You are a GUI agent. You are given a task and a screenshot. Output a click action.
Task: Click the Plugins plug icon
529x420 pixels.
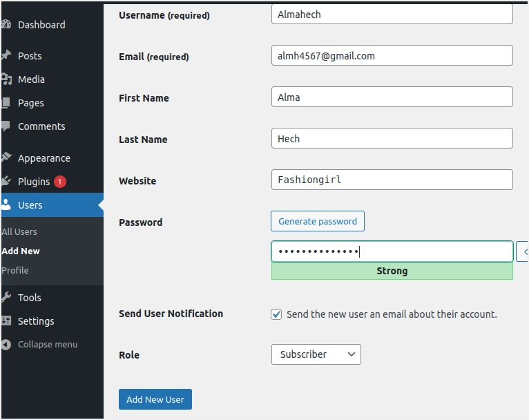click(6, 182)
